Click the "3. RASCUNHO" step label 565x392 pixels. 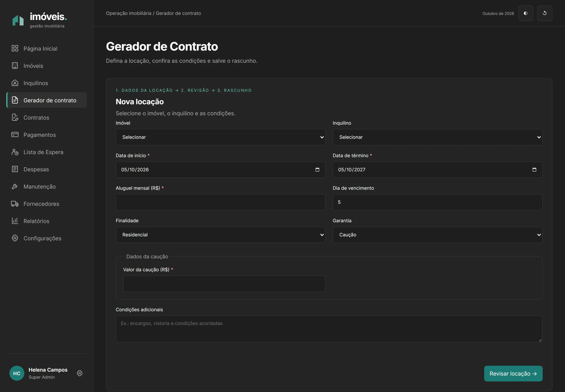pos(235,90)
